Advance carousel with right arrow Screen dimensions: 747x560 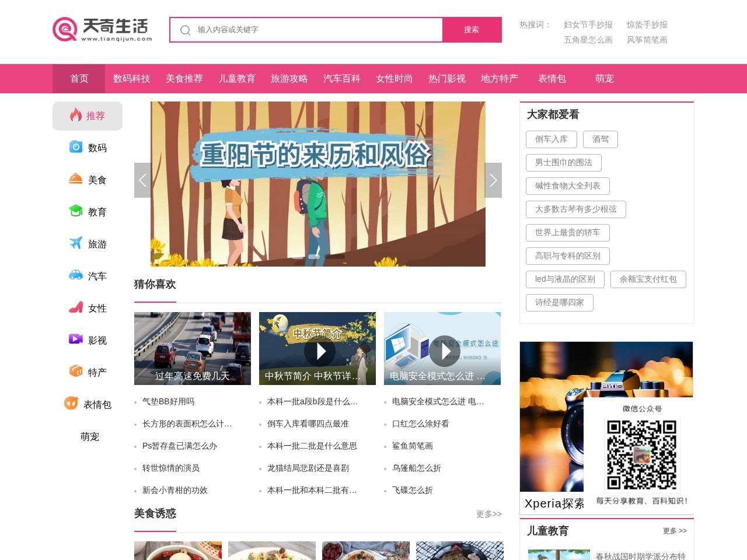[493, 180]
